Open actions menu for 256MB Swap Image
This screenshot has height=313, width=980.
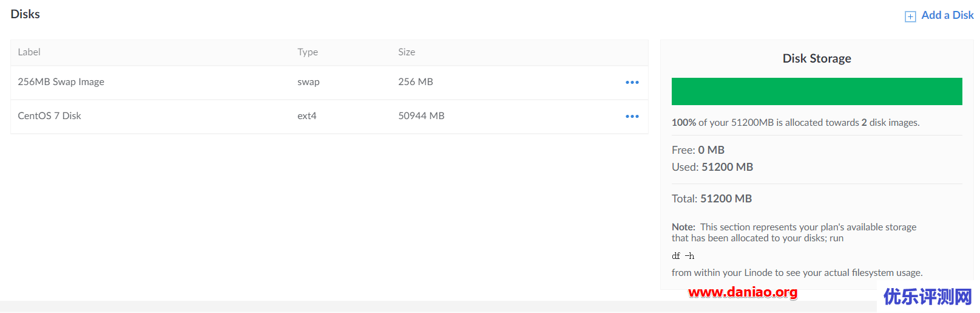632,82
